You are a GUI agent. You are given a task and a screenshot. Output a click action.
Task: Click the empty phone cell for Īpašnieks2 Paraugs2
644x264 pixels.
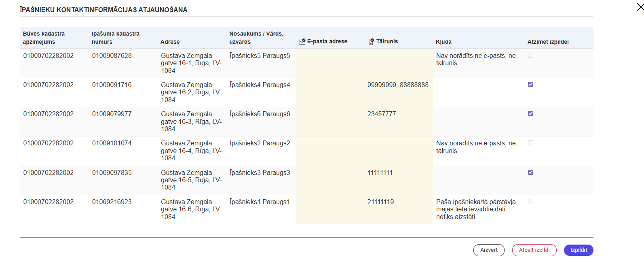399,151
